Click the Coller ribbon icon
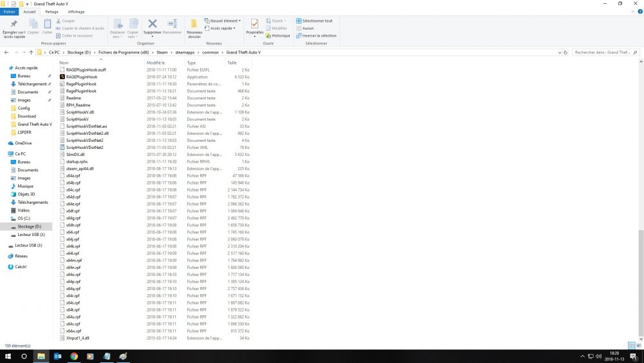The height and width of the screenshot is (363, 644). point(47,26)
